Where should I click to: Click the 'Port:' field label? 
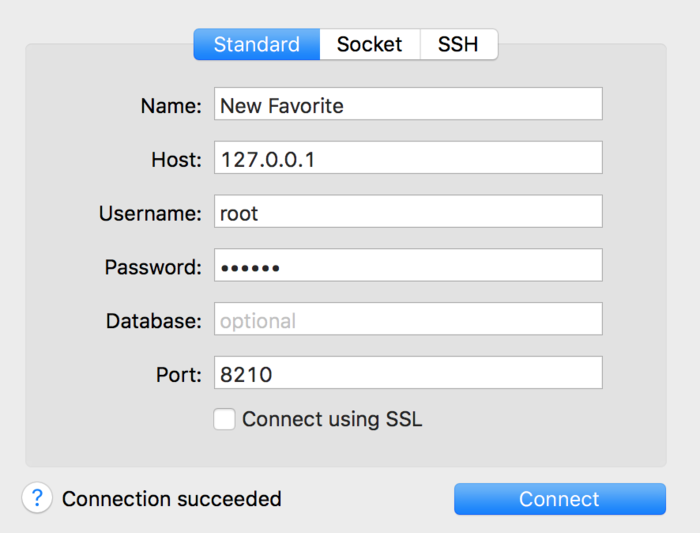pyautogui.click(x=179, y=375)
